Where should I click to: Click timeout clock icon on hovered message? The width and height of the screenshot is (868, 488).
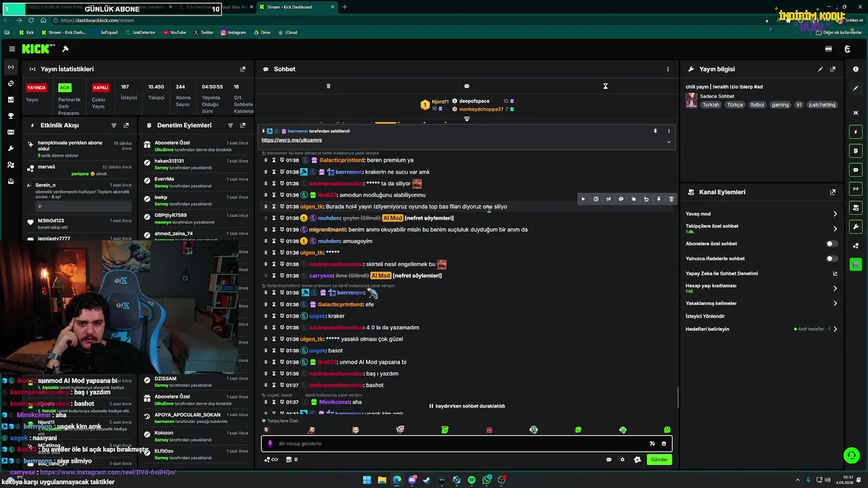[x=596, y=199]
